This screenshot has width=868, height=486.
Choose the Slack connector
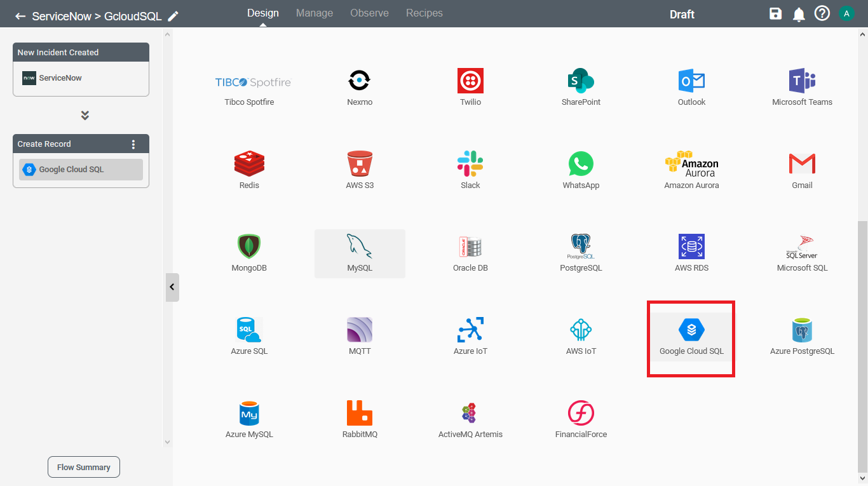coord(470,171)
